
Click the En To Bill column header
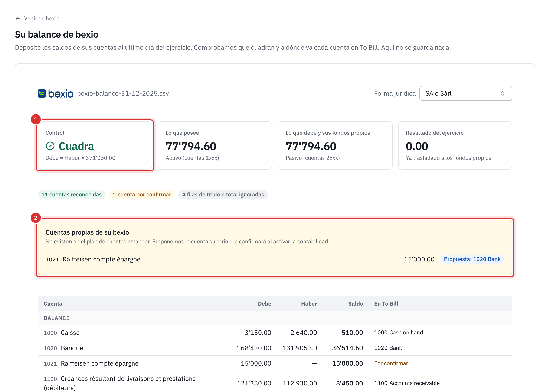point(386,304)
